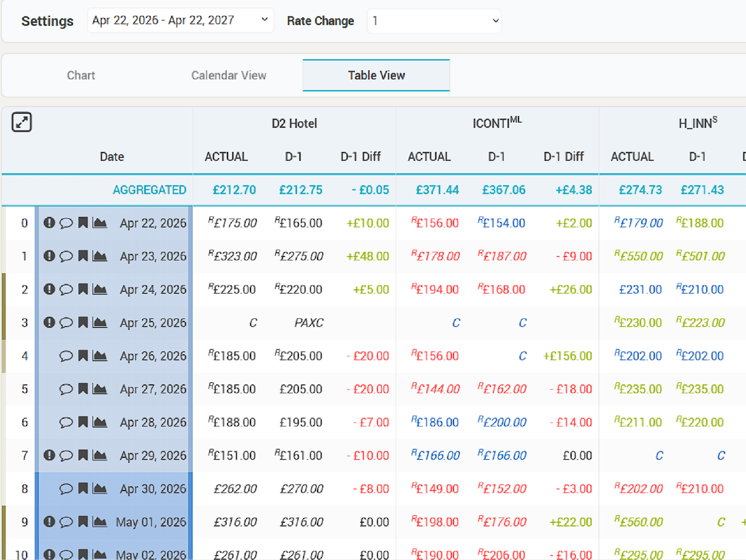
Task: Click the comment bubble on Apr 27, 2026 row
Action: pyautogui.click(x=66, y=389)
